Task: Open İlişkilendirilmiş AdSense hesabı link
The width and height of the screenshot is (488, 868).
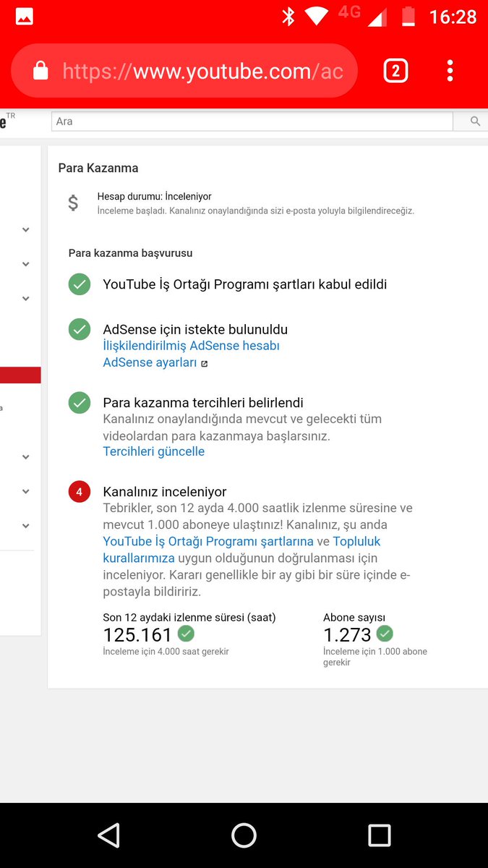Action: [191, 346]
